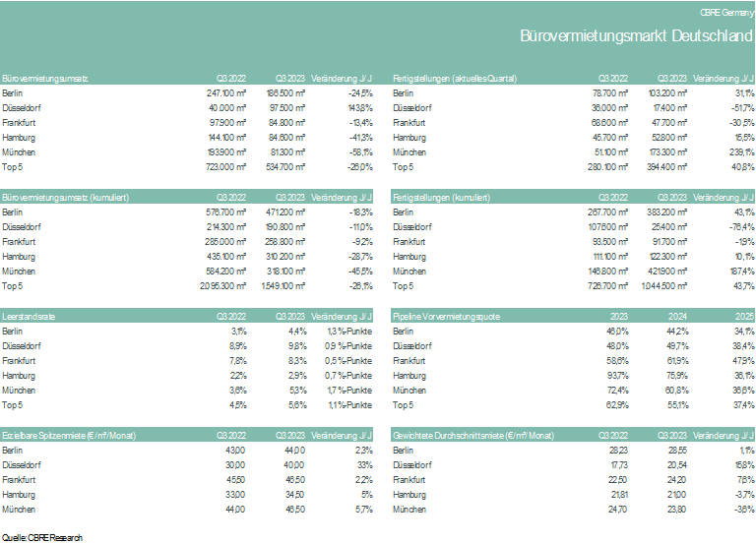Click the Fertigstellungen (kumuliert) header
Viewport: 756px width, 544px height.
pyautogui.click(x=441, y=198)
